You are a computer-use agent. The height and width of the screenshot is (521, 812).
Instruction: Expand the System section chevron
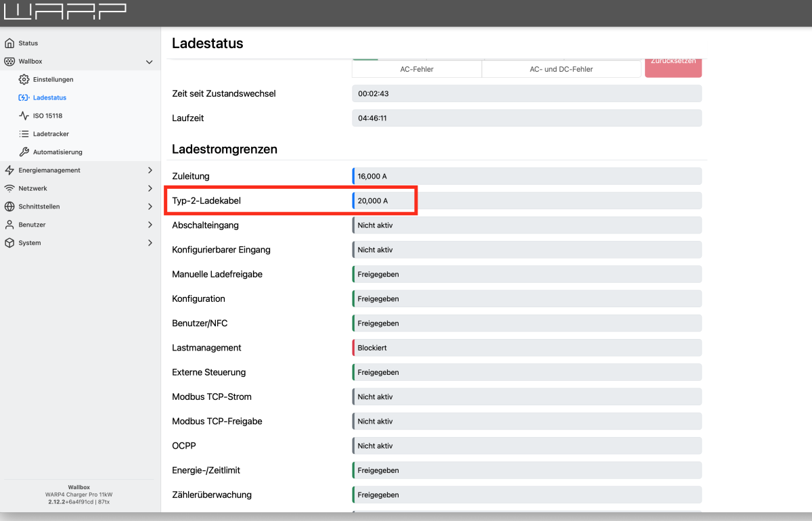(150, 243)
